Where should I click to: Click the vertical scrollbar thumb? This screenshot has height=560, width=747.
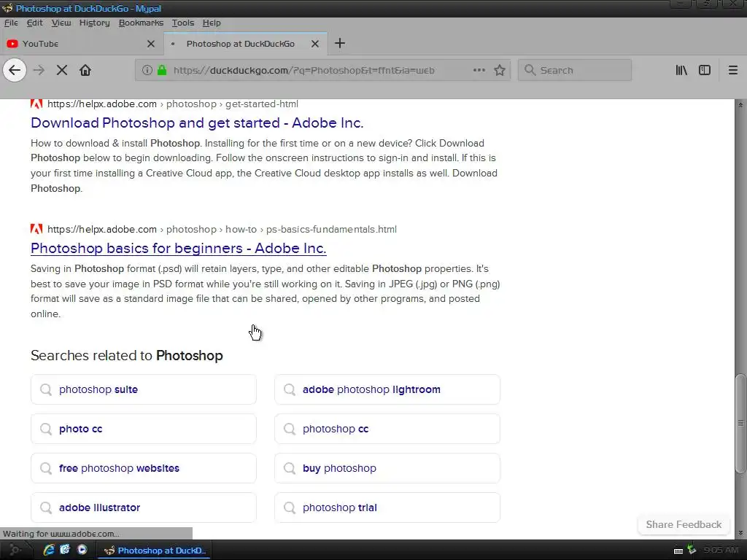pos(740,424)
